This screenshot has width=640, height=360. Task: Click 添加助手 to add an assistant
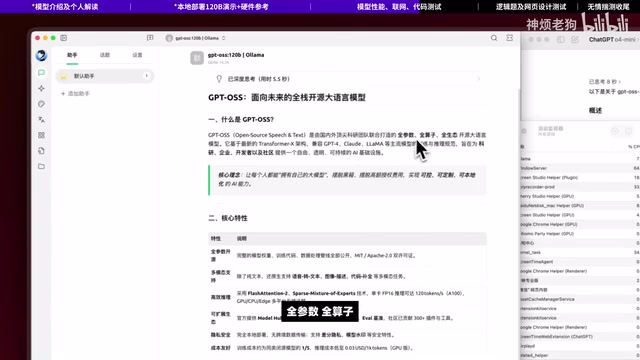pos(75,94)
